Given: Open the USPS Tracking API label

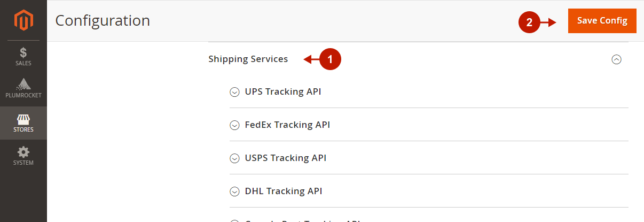Looking at the screenshot, I should click(x=286, y=158).
